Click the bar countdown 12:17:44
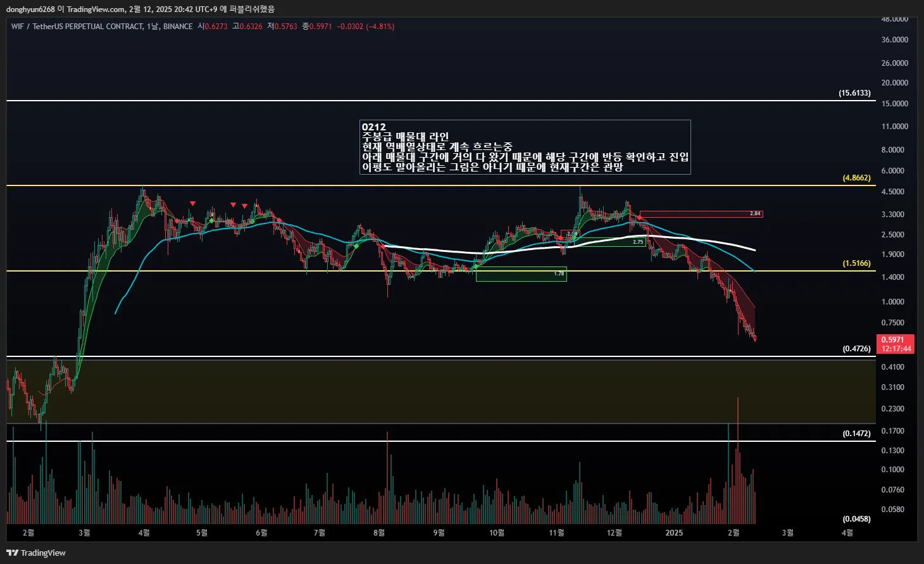924x564 pixels. (x=895, y=349)
